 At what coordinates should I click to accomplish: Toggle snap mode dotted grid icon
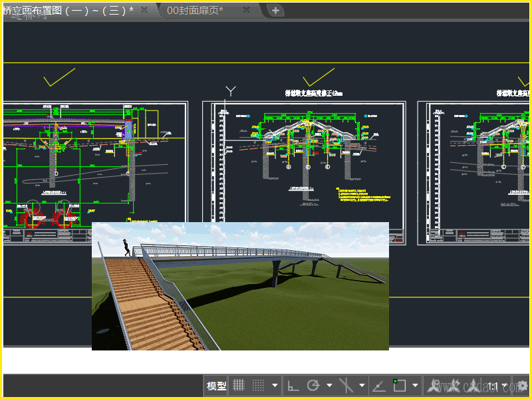click(258, 386)
